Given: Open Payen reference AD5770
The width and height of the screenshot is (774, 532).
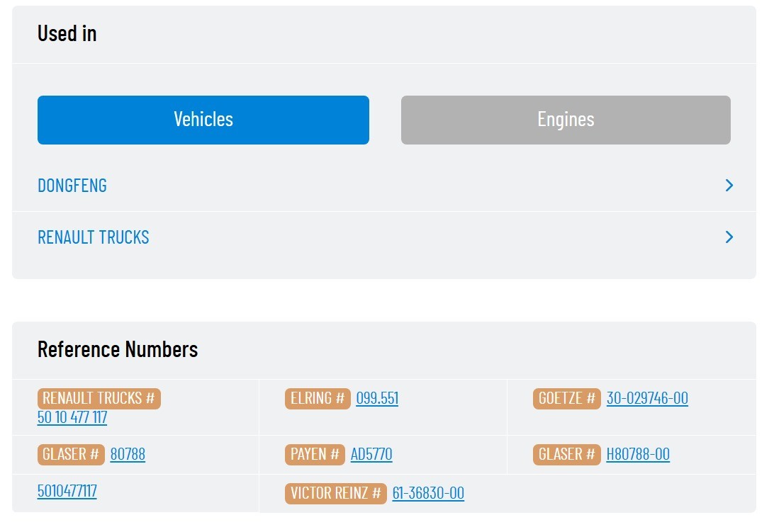Looking at the screenshot, I should tap(371, 454).
